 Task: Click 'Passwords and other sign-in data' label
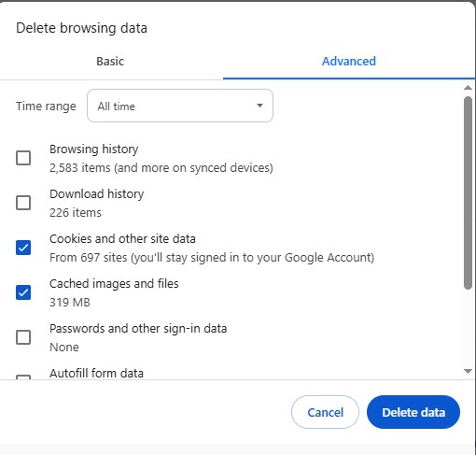[x=138, y=329]
